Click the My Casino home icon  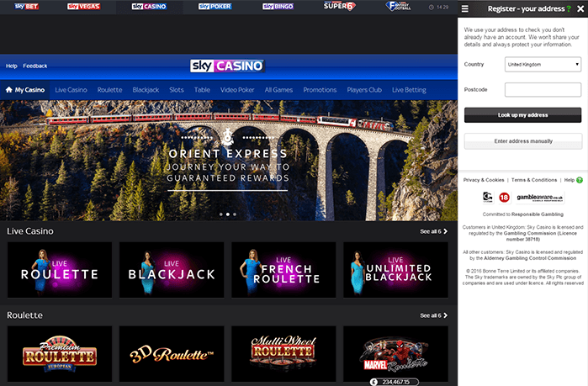9,90
